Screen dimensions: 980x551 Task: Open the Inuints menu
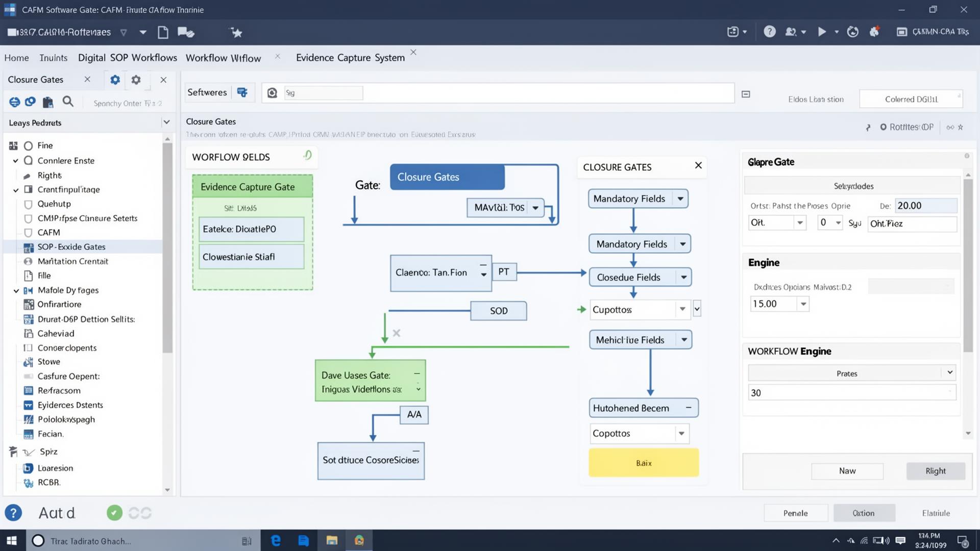(x=53, y=58)
